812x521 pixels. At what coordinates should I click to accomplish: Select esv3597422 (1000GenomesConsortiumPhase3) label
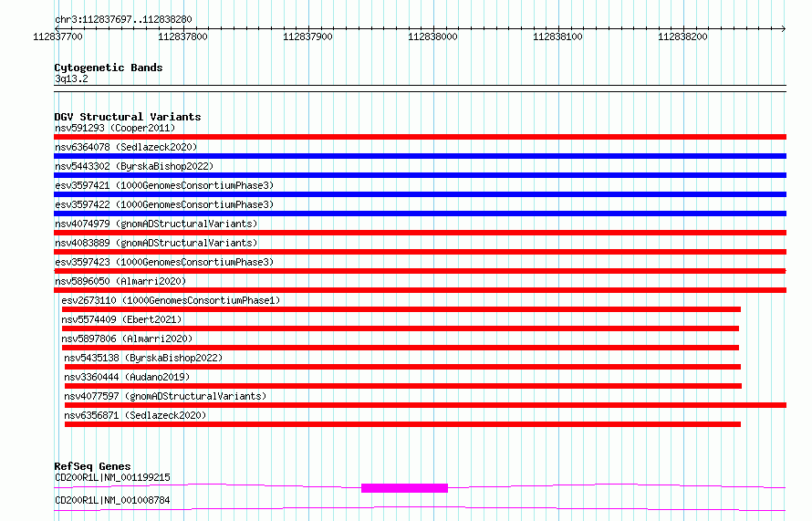pyautogui.click(x=164, y=204)
